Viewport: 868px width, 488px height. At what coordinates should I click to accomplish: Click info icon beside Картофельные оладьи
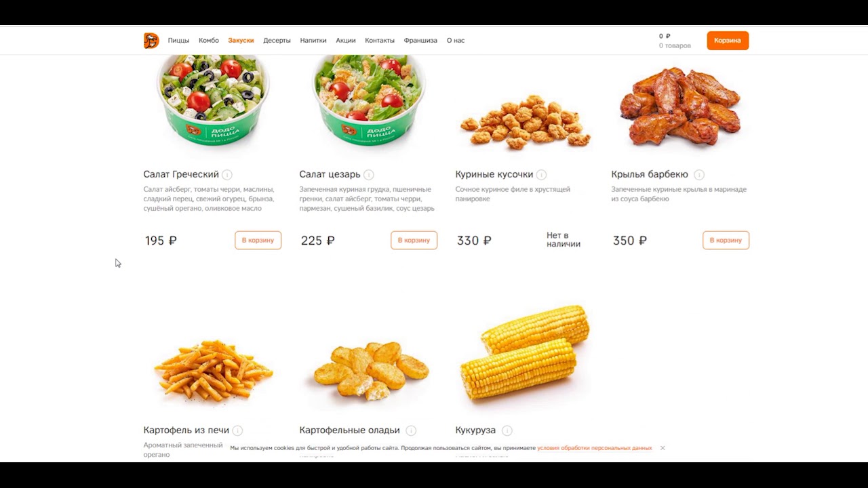coord(411,430)
